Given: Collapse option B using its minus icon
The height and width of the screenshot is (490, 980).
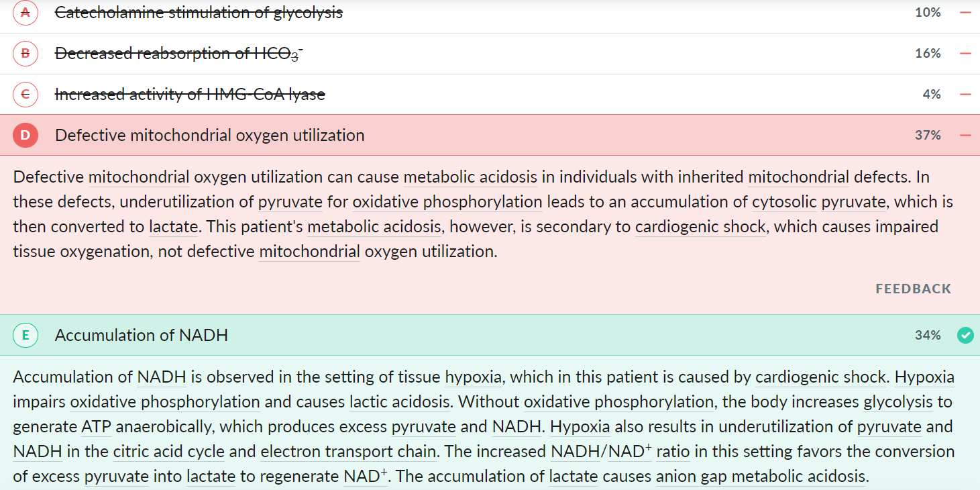Looking at the screenshot, I should tap(965, 54).
